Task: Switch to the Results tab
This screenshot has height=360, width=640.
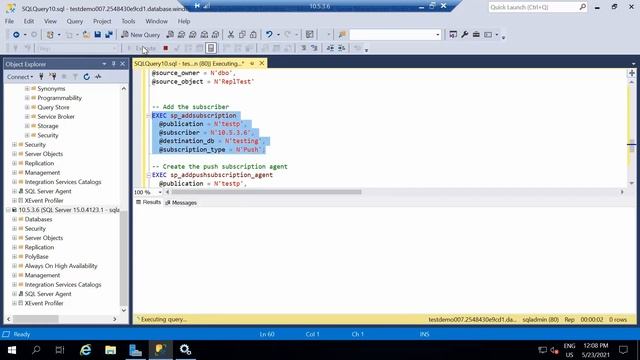Action: pyautogui.click(x=149, y=202)
